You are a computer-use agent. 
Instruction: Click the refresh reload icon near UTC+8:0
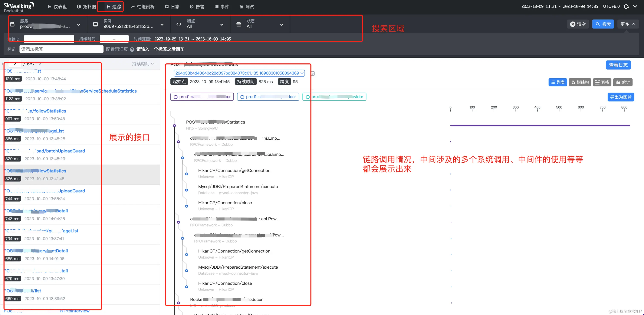pos(626,7)
